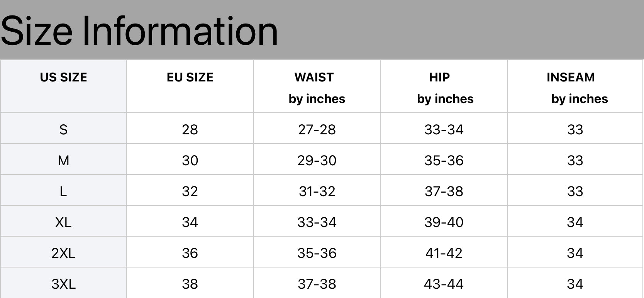Select the US SIZE column header
The image size is (644, 298).
click(x=64, y=77)
